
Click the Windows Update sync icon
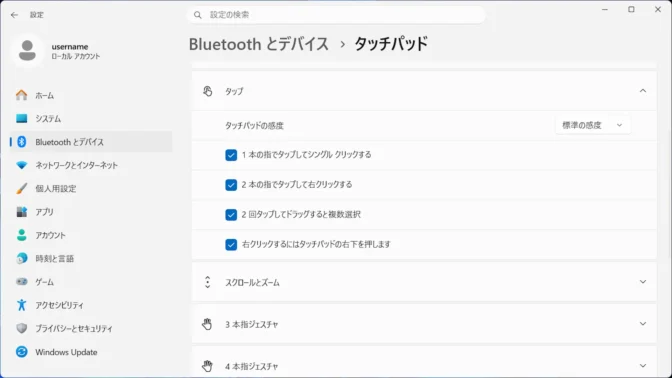tap(21, 352)
